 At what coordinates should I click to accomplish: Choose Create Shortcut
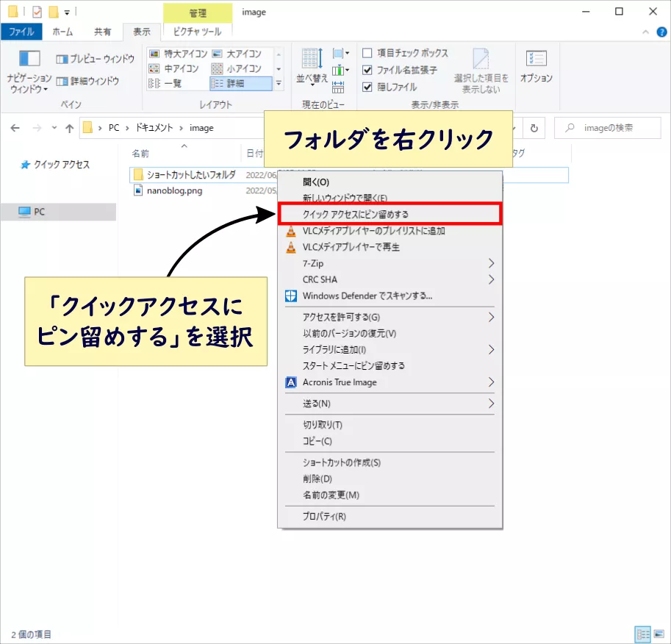(x=390, y=463)
